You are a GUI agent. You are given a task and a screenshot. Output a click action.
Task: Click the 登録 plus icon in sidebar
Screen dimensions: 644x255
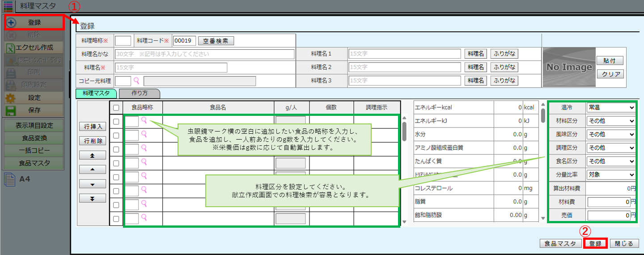[12, 22]
